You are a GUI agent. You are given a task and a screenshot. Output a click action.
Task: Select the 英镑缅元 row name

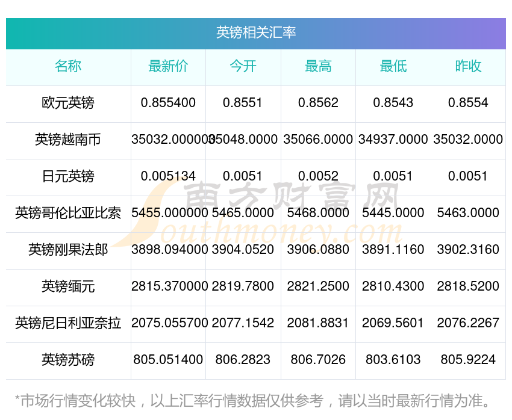[68, 286]
